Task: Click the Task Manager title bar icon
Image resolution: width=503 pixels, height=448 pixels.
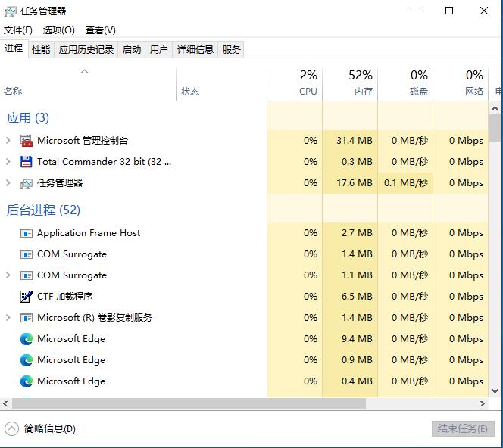Action: point(11,11)
